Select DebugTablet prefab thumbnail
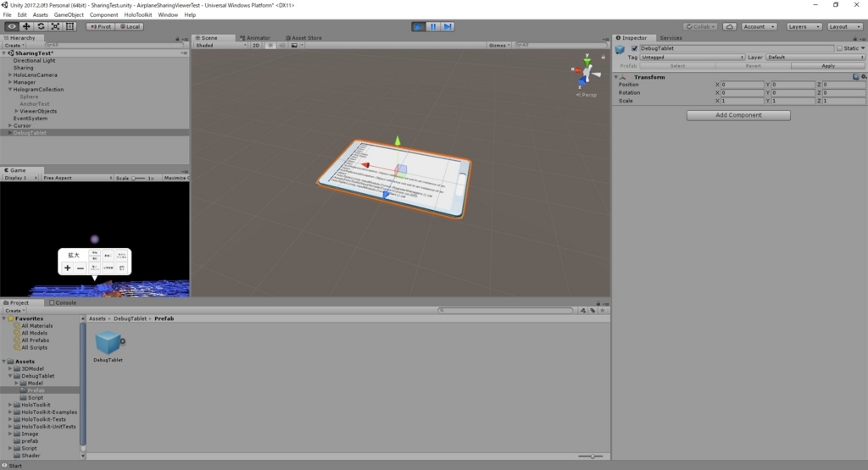868x470 pixels. coord(108,346)
